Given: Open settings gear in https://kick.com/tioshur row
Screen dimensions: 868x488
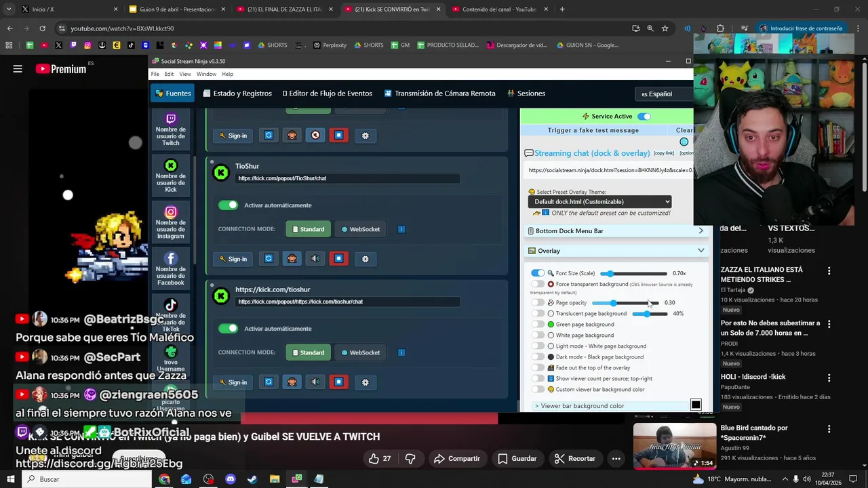Looking at the screenshot, I should point(366,382).
